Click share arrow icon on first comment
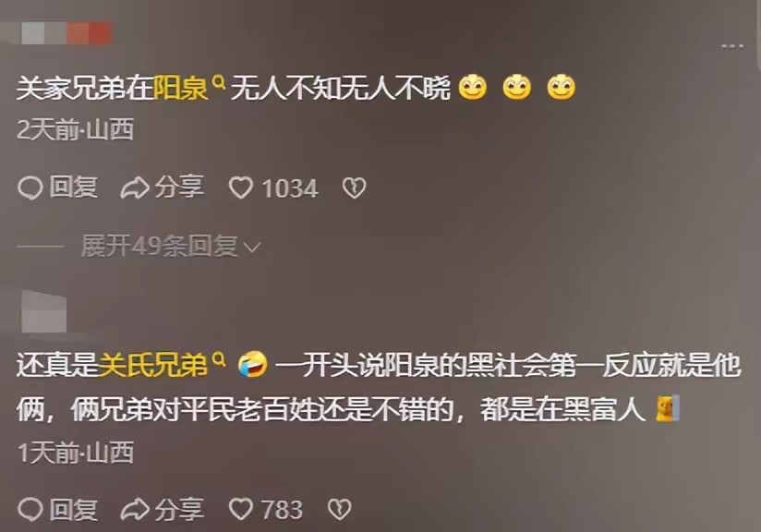 point(135,187)
